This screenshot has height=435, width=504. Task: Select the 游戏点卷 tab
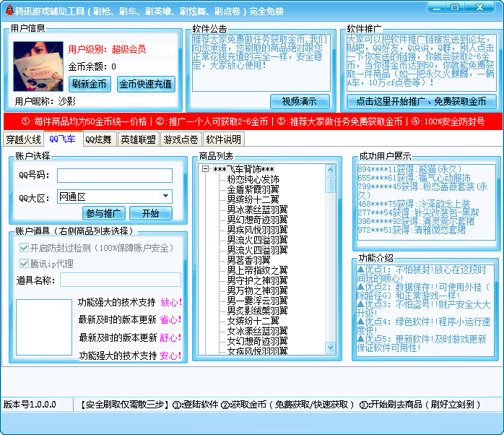tap(181, 139)
